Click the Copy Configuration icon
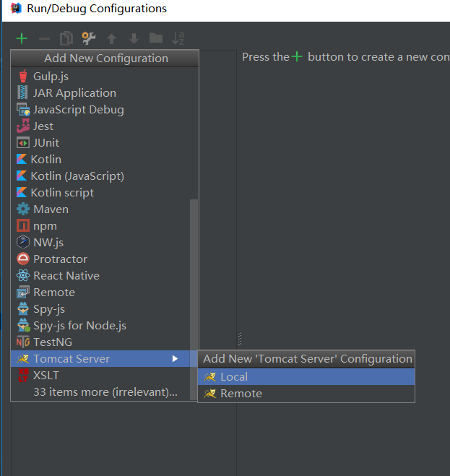 click(x=66, y=38)
